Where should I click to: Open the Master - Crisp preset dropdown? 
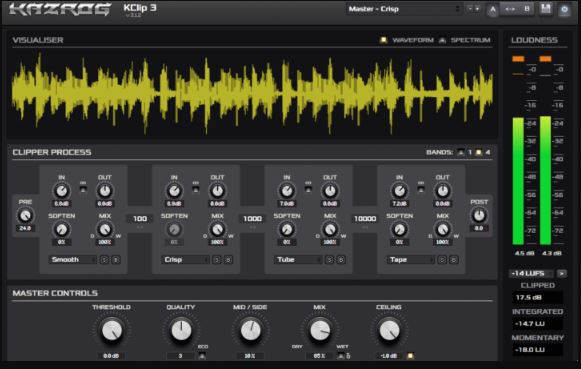click(404, 9)
